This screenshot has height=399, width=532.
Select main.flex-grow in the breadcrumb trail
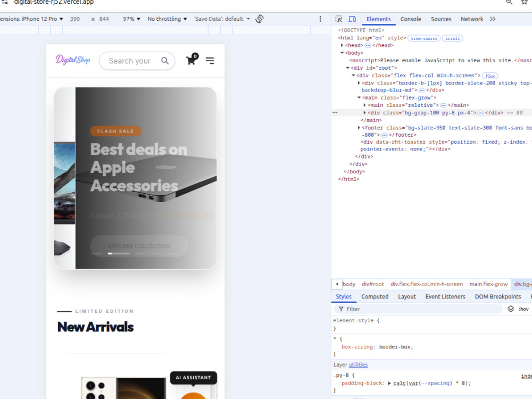coord(488,284)
